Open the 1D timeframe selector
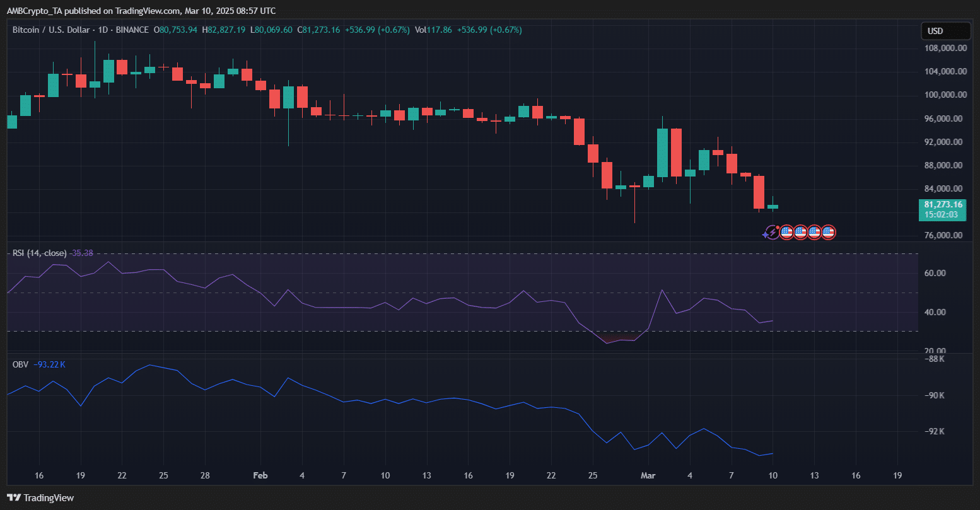Screen dimensions: 980x510 point(103,30)
